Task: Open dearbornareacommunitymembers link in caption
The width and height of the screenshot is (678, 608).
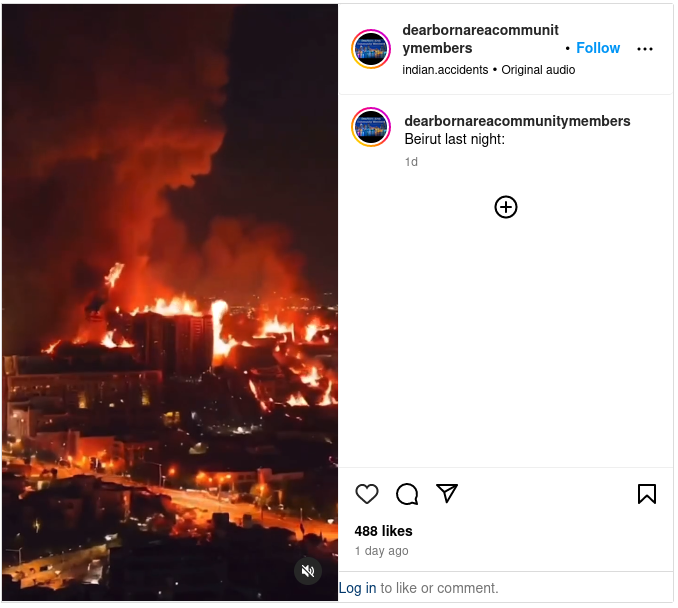Action: coord(517,121)
